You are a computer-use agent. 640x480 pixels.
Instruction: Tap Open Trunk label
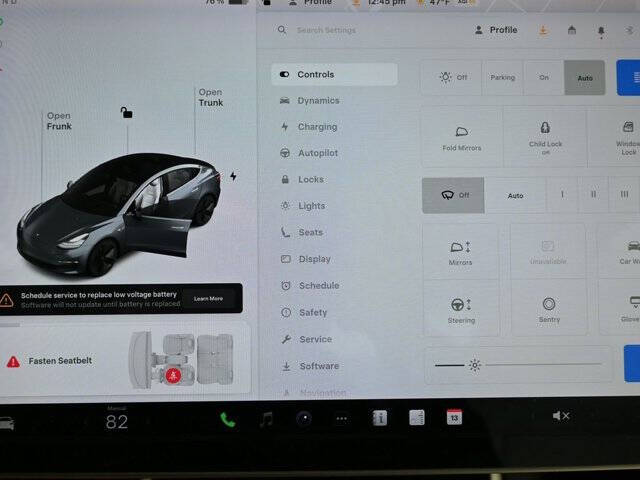click(x=211, y=97)
